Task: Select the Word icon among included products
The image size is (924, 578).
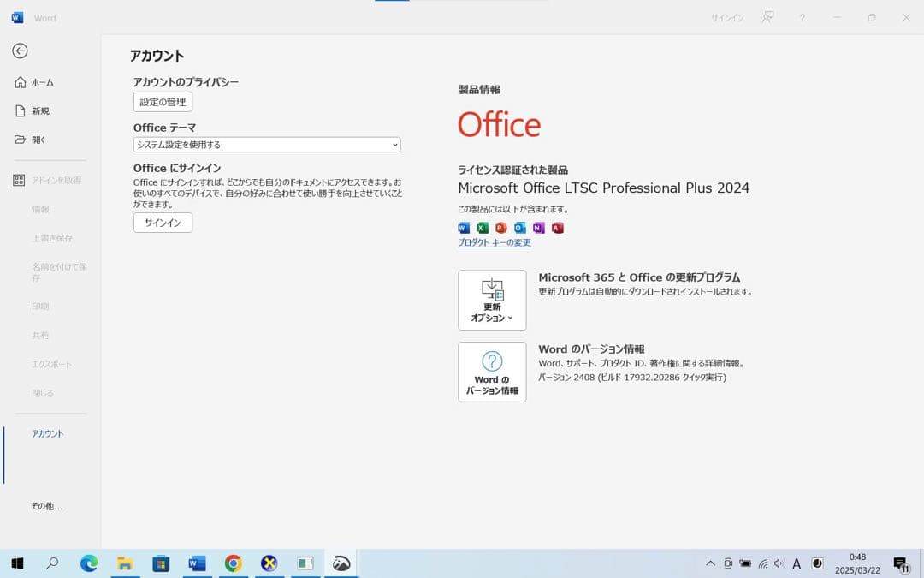Action: (464, 228)
